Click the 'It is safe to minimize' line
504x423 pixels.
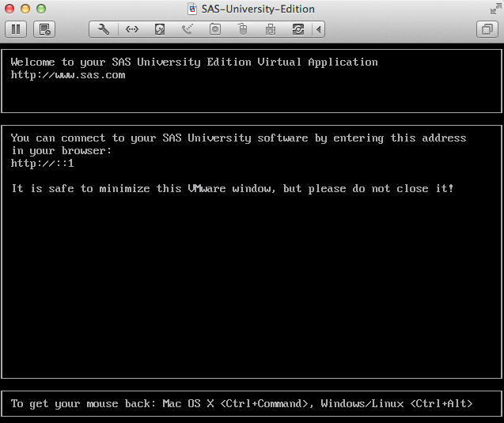pyautogui.click(x=232, y=188)
